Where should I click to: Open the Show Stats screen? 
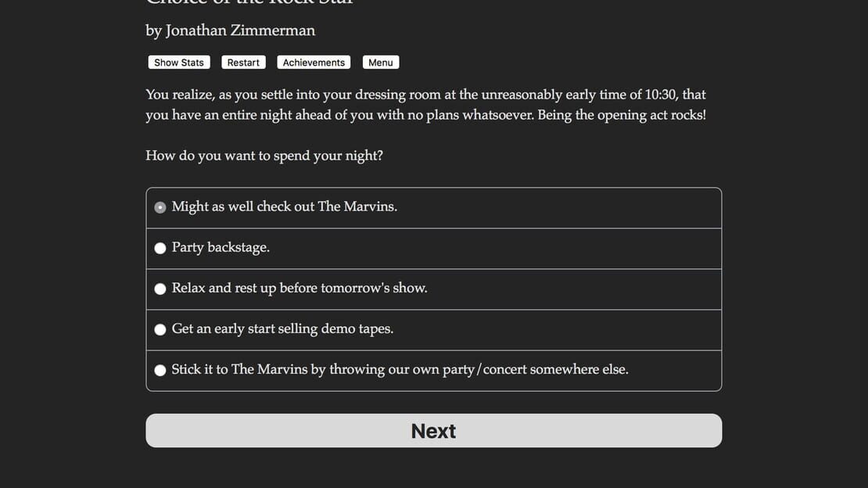pos(179,63)
